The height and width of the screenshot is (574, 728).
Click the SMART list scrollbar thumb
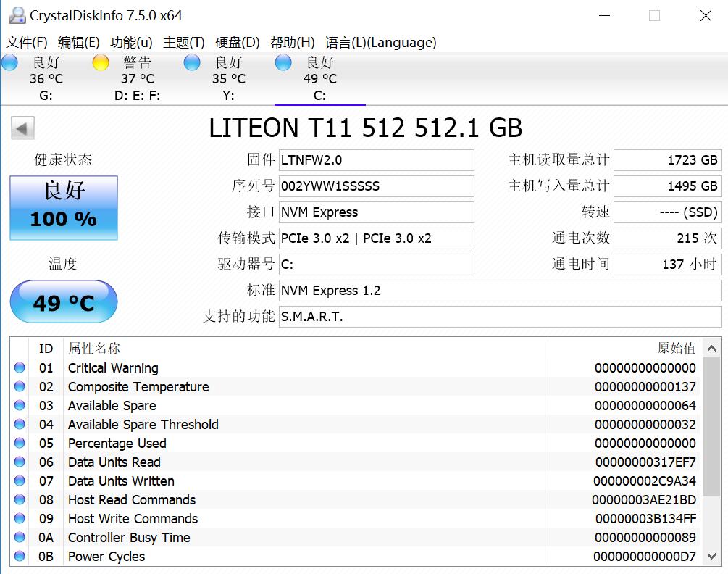click(711, 426)
